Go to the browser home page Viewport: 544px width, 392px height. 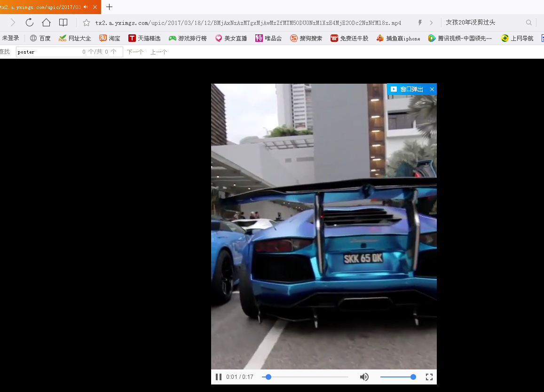click(46, 23)
